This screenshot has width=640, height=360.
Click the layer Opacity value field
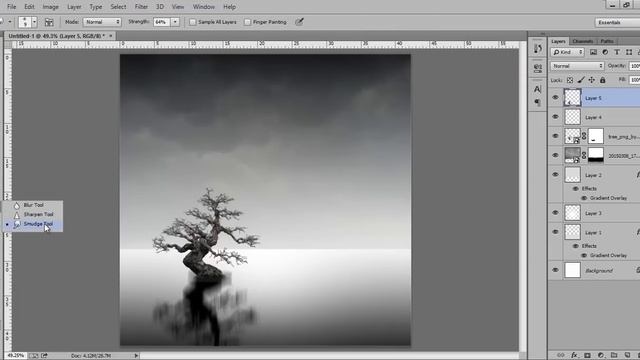pos(635,66)
